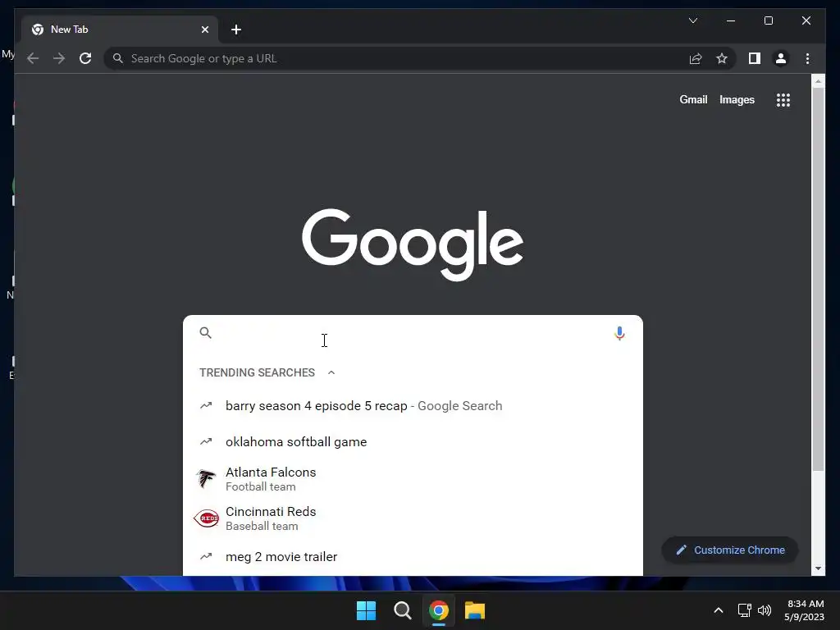Click the Customize Chrome button
840x630 pixels.
click(x=729, y=550)
